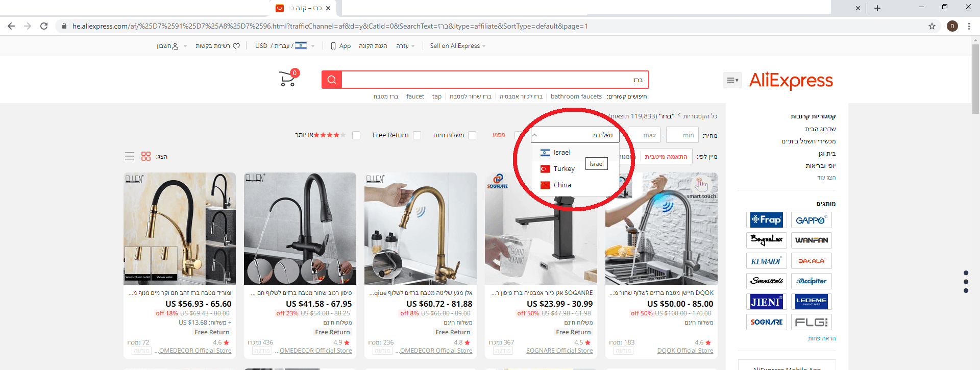Click the account person icon
This screenshot has height=370, width=980.
point(175,46)
